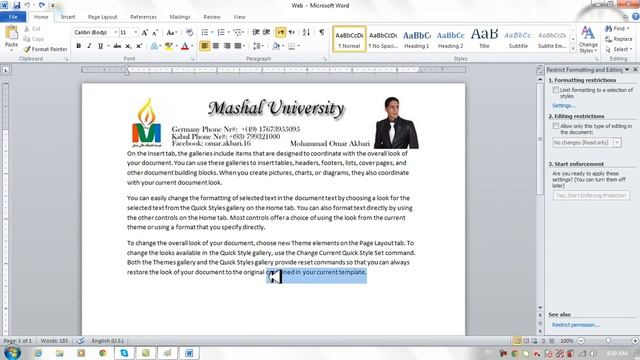The width and height of the screenshot is (640, 360).
Task: Click the Grow Font icon
Action: point(144,33)
